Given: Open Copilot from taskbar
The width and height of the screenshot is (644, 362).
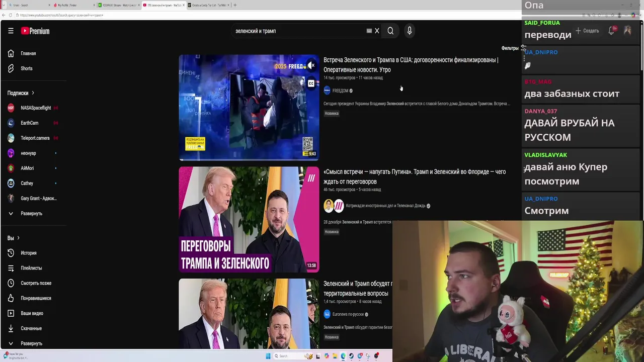Looking at the screenshot, I should tap(327, 356).
